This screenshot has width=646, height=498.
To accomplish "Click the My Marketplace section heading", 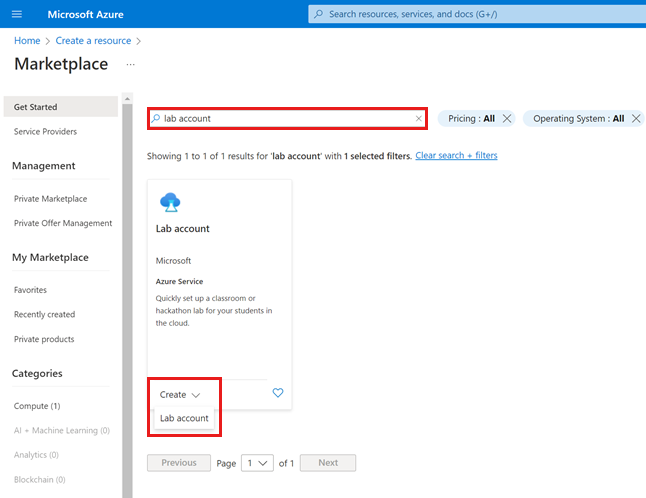I will point(50,257).
